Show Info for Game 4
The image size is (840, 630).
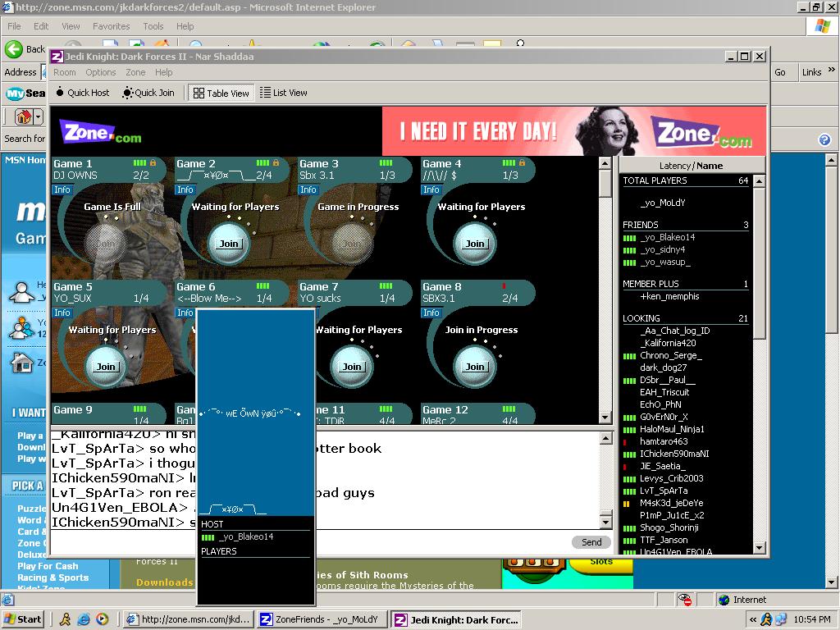click(431, 189)
